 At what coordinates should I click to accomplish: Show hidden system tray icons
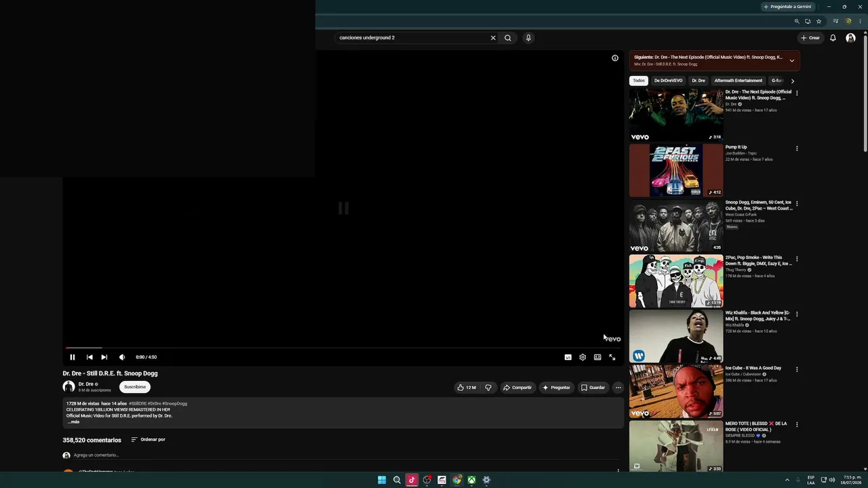click(x=787, y=480)
